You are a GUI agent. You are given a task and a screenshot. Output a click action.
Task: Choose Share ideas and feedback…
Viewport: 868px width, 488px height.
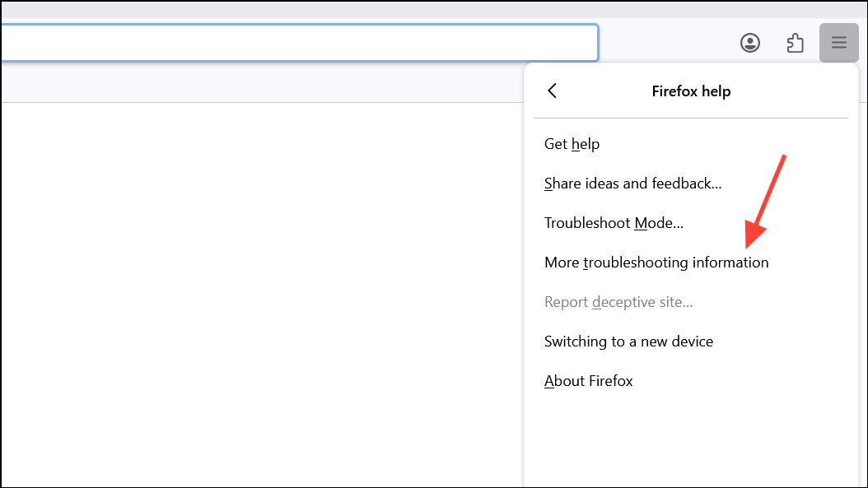(x=632, y=184)
